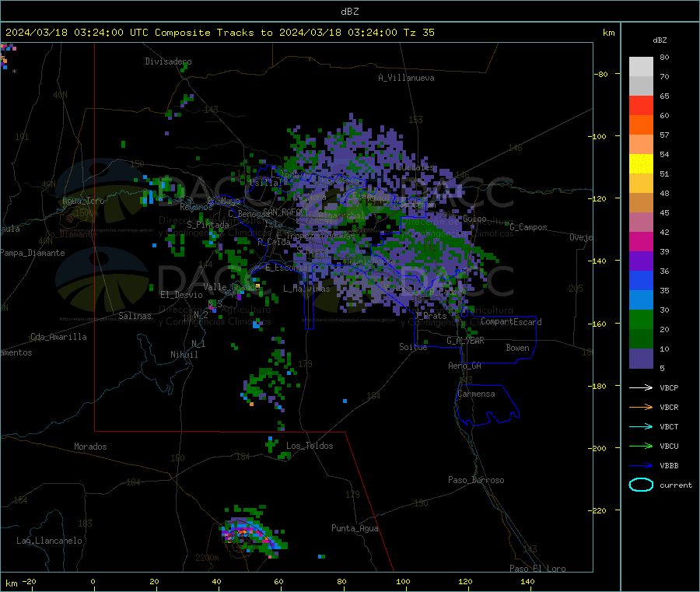Click the 'G_Campos' map label
700x592 pixels.
pos(528,227)
